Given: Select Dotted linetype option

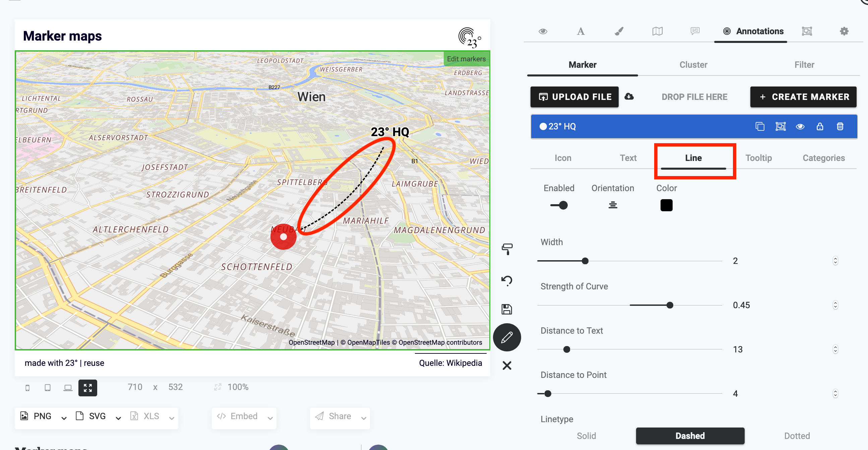Looking at the screenshot, I should click(797, 436).
